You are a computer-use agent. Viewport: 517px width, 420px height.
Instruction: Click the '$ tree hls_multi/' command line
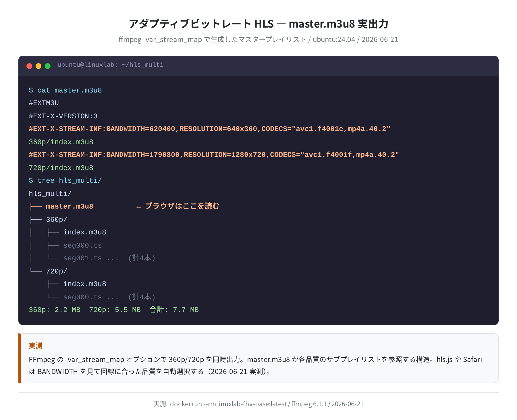pos(65,180)
